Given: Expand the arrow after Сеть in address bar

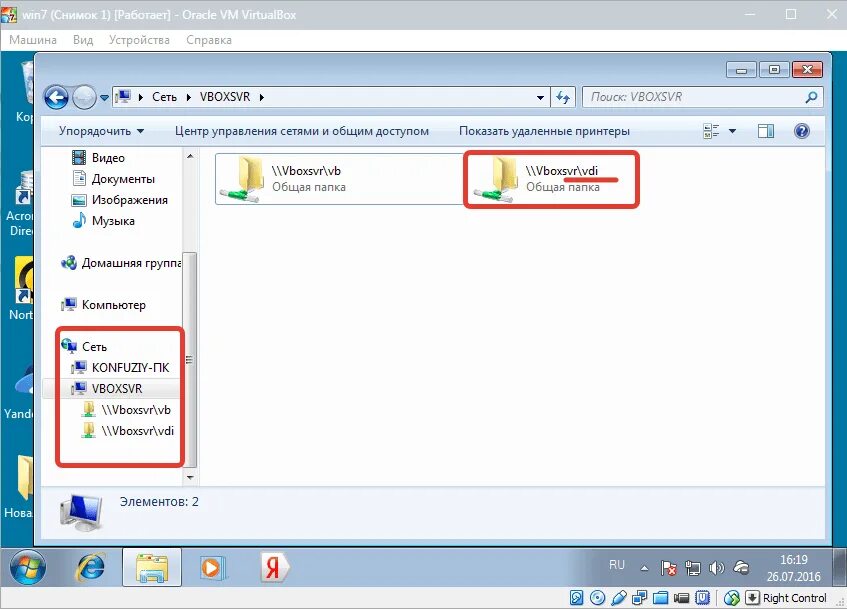Looking at the screenshot, I should (189, 97).
